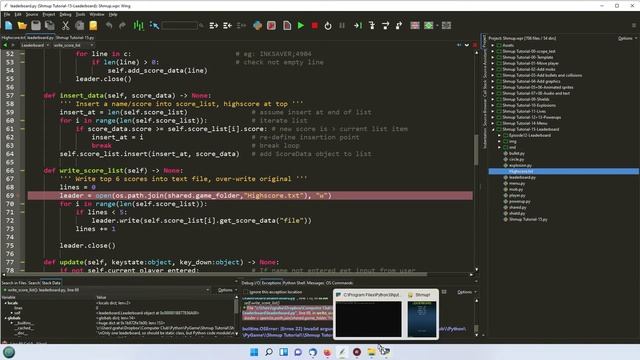Screen dimensions: 640x360
Task: Select Highscore.txt in Project tree
Action: (564, 171)
